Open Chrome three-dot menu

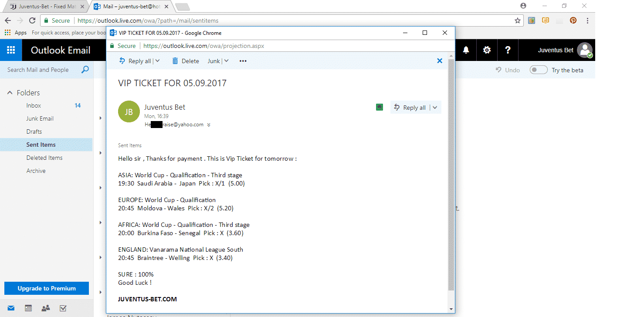coord(588,20)
